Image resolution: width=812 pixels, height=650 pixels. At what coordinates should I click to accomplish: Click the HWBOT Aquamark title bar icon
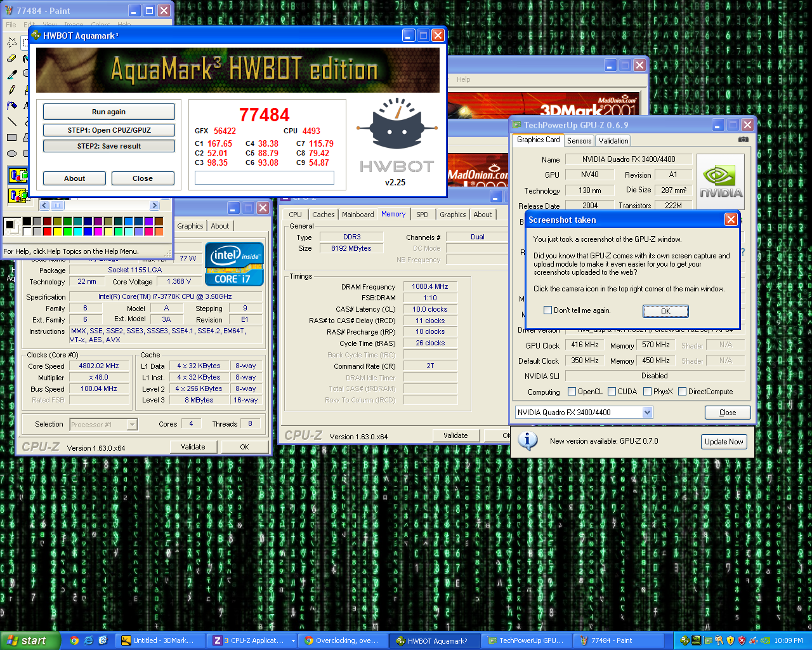36,36
